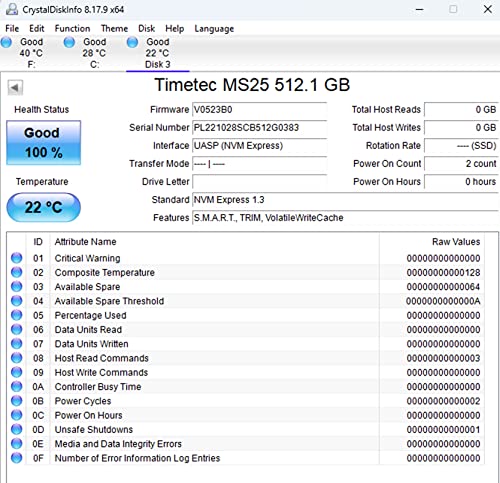The width and height of the screenshot is (500, 483).
Task: Click the status dot beside Unsafe Shutdowns
Action: coord(16,429)
